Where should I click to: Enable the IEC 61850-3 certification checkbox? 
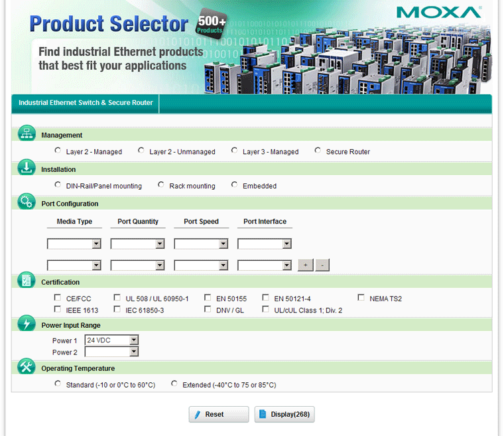tap(117, 309)
